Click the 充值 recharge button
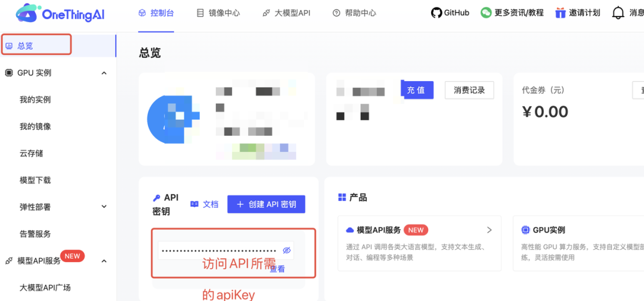 (416, 90)
